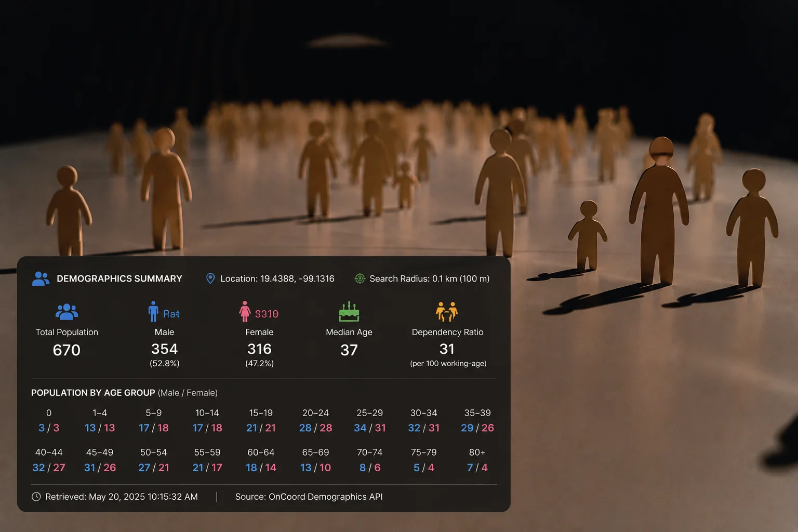Click age 20–24 value '28 / 28'
This screenshot has height=532, width=798.
[315, 428]
